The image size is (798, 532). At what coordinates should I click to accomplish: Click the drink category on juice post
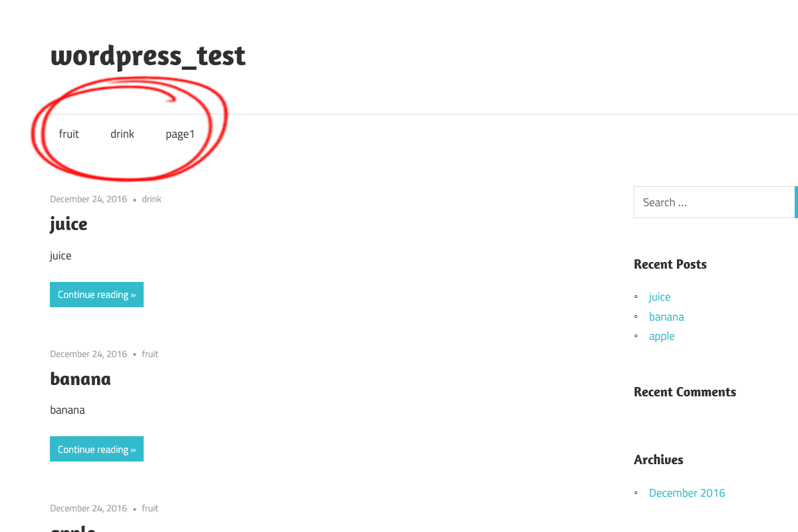point(152,199)
